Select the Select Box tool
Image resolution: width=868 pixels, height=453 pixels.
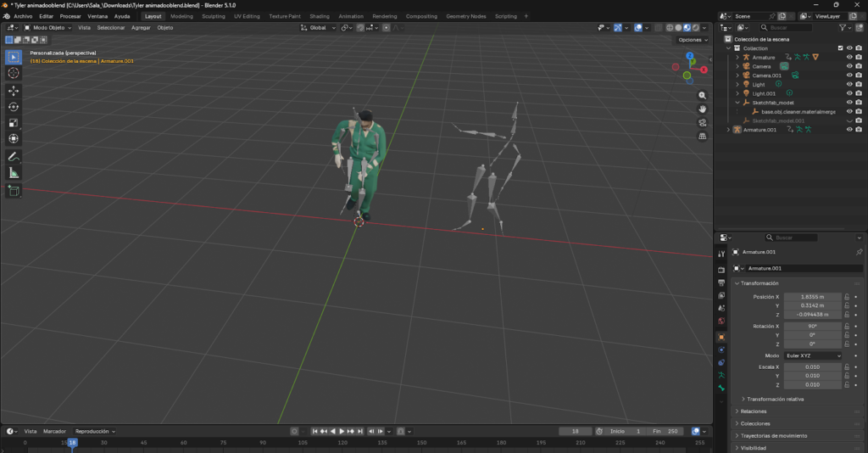(14, 57)
